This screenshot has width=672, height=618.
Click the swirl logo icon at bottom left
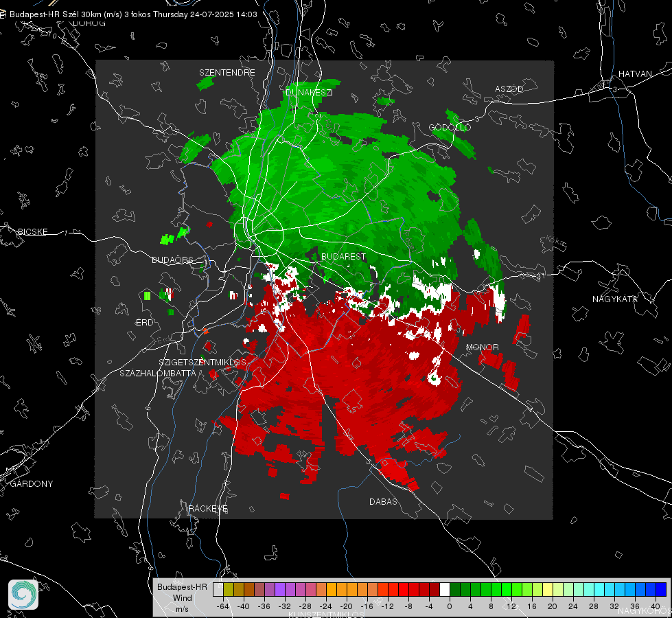click(23, 595)
